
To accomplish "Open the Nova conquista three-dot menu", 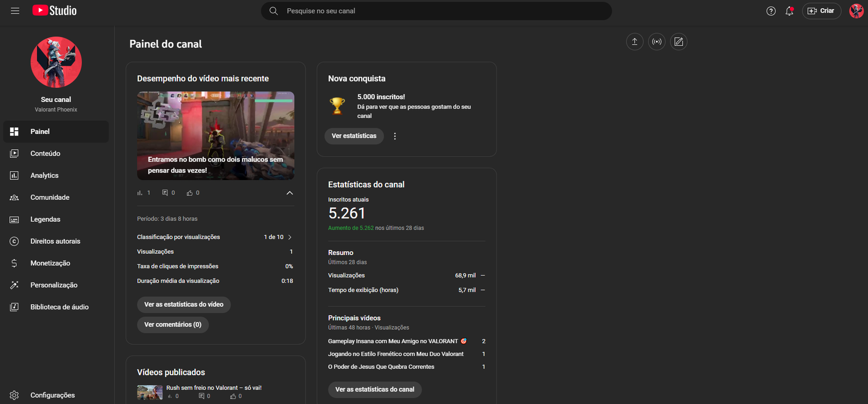I will [x=395, y=136].
